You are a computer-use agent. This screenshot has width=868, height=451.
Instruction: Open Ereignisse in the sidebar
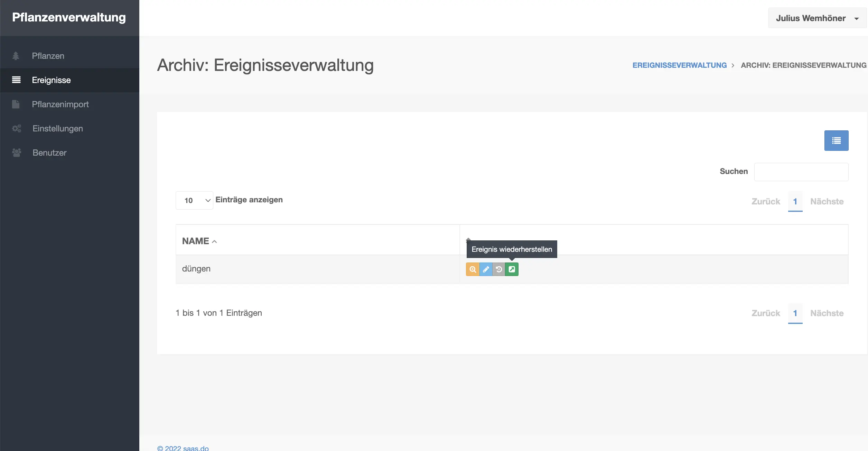pyautogui.click(x=51, y=80)
